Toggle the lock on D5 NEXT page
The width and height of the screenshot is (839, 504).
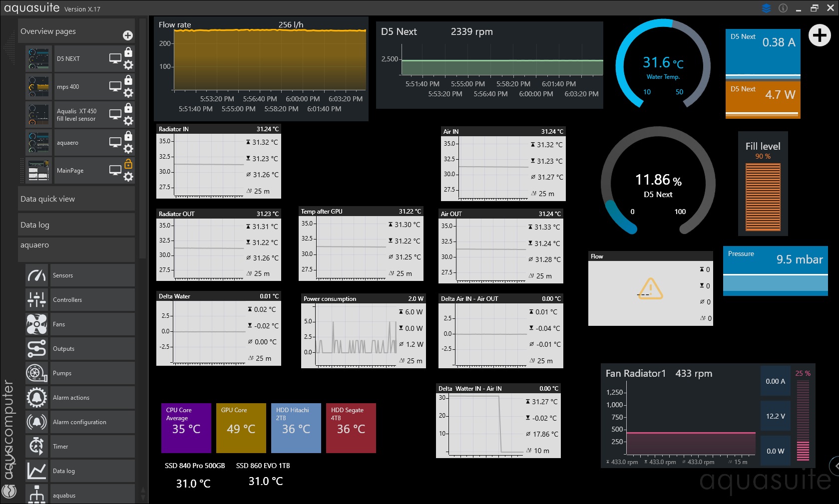coord(128,52)
